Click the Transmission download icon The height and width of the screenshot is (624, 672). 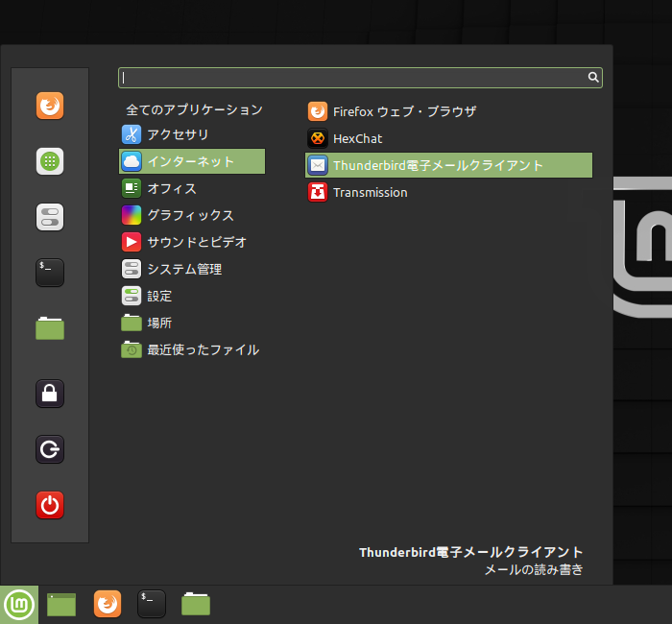pyautogui.click(x=318, y=192)
